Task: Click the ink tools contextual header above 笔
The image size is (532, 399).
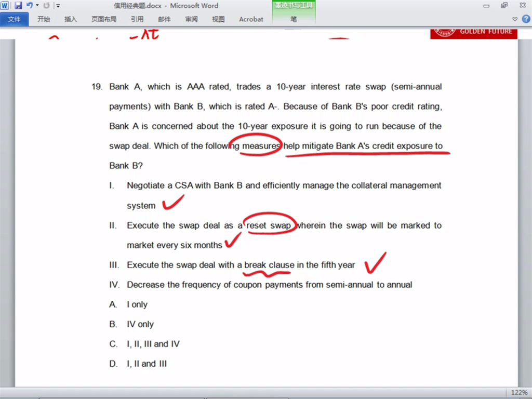Action: tap(294, 6)
